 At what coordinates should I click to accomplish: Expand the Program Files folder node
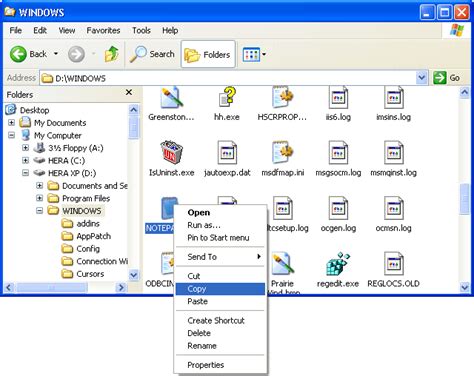[39, 198]
